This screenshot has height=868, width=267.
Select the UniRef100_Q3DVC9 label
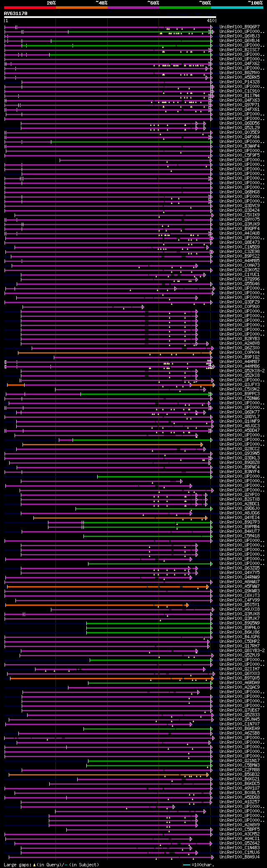(239, 206)
